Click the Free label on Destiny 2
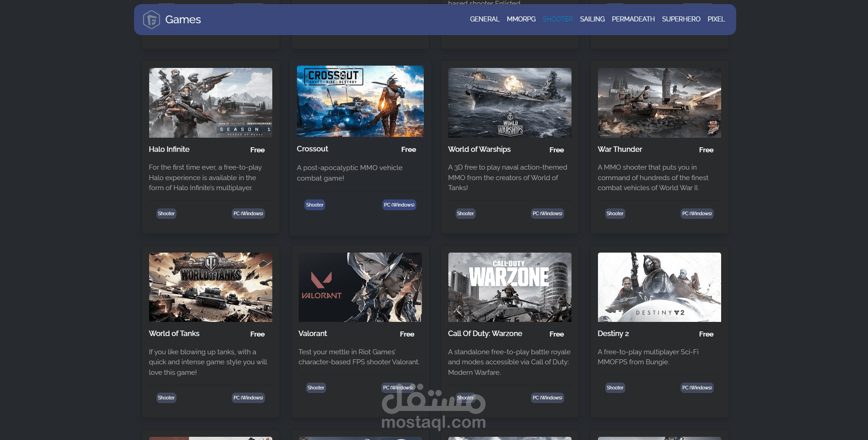This screenshot has width=868, height=440. [706, 334]
